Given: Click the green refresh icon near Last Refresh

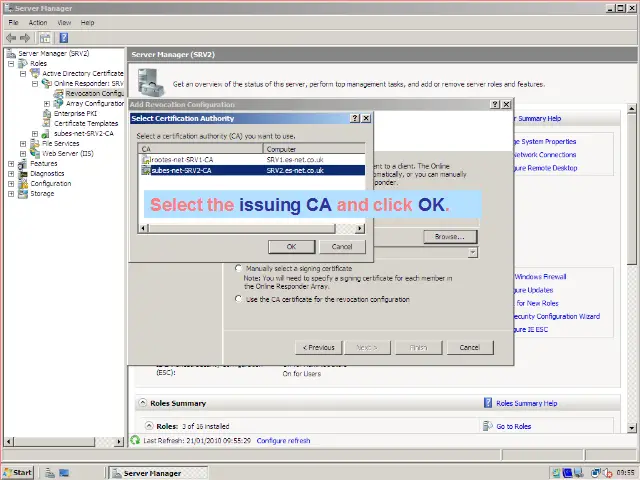Looking at the screenshot, I should pyautogui.click(x=135, y=440).
